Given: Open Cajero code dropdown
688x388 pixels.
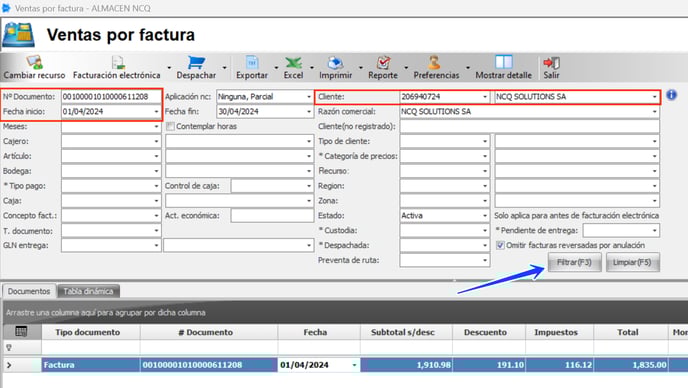Looking at the screenshot, I should 156,142.
